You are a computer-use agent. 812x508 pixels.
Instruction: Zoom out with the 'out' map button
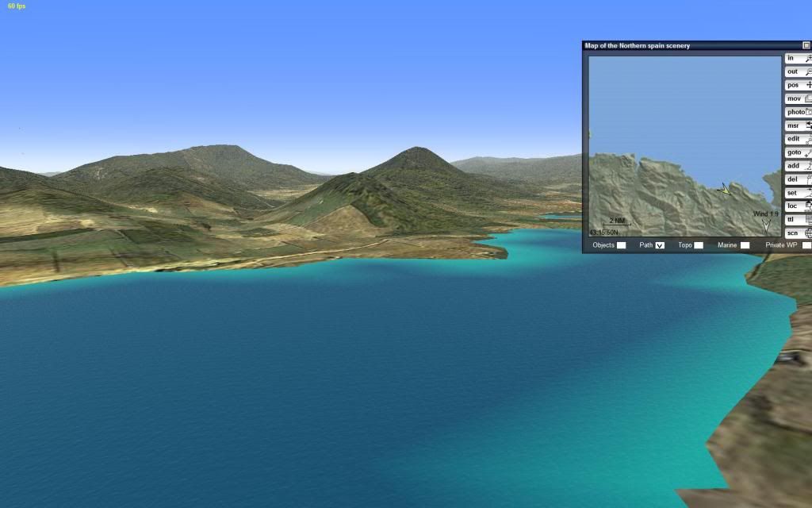point(799,71)
